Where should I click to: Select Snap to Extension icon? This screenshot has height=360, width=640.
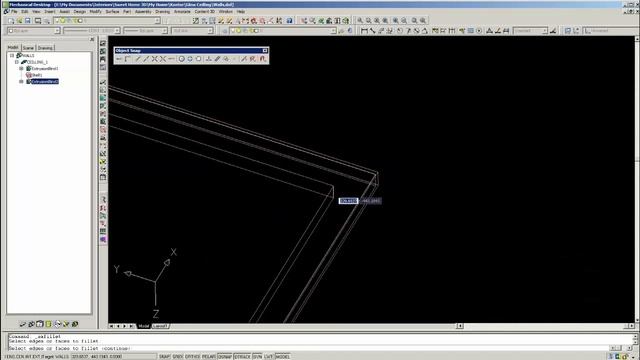tap(171, 59)
